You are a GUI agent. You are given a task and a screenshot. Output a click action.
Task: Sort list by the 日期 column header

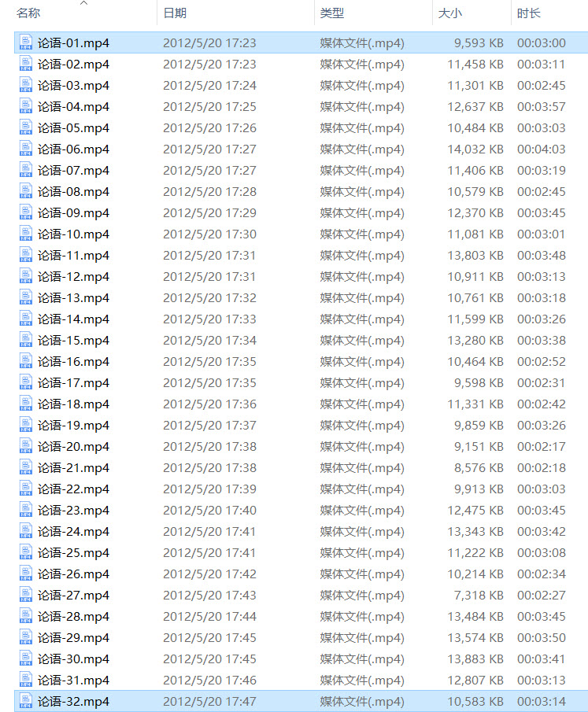pos(175,13)
